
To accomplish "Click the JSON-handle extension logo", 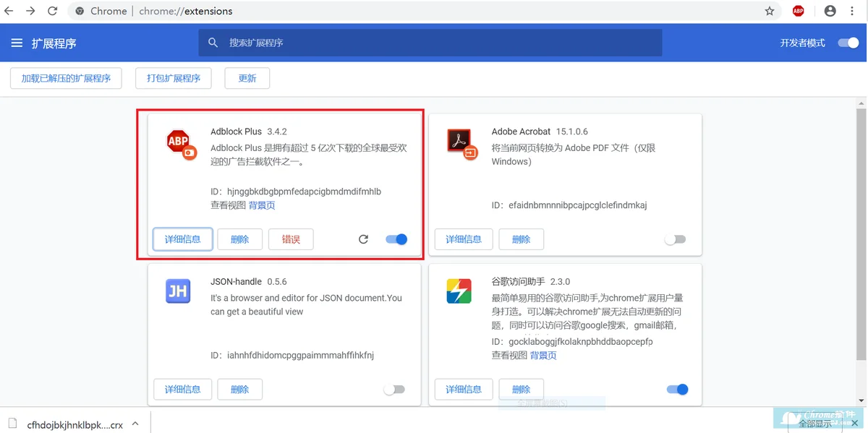I will [x=177, y=291].
